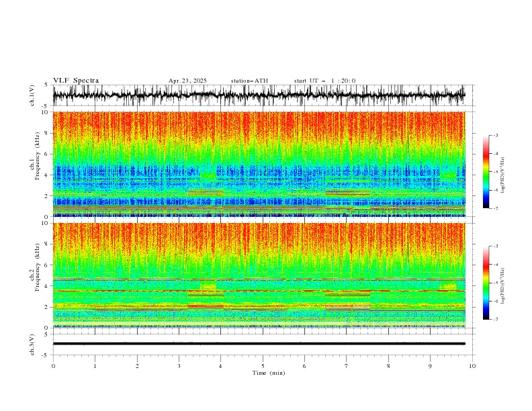Select the "start UT = 1:20:0" text

324,81
